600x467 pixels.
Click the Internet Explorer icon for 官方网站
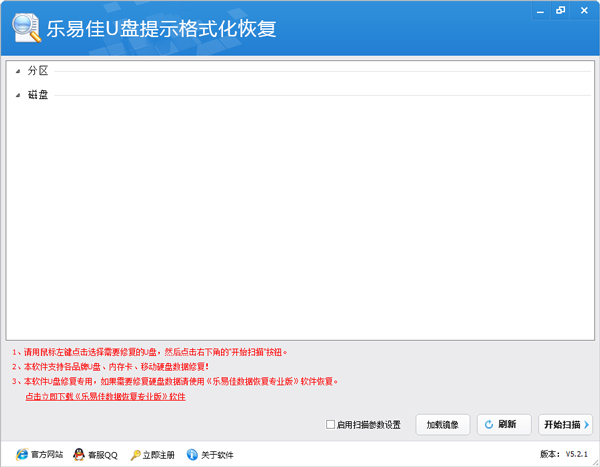pyautogui.click(x=20, y=454)
